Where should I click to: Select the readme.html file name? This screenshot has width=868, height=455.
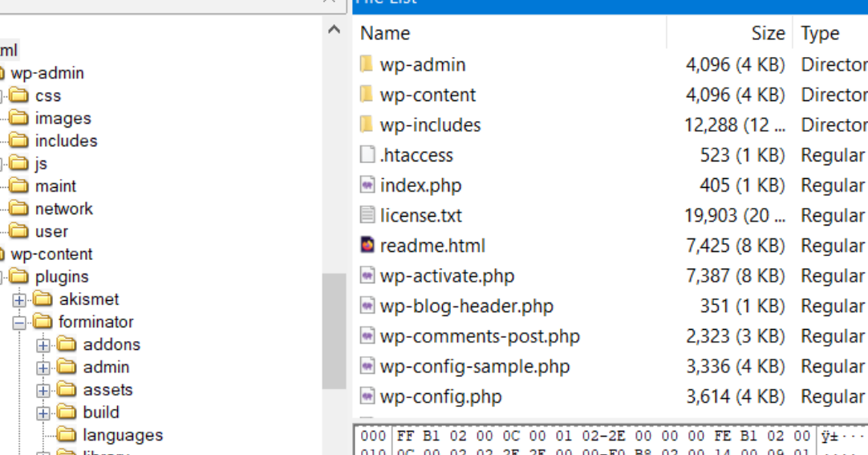pyautogui.click(x=433, y=246)
